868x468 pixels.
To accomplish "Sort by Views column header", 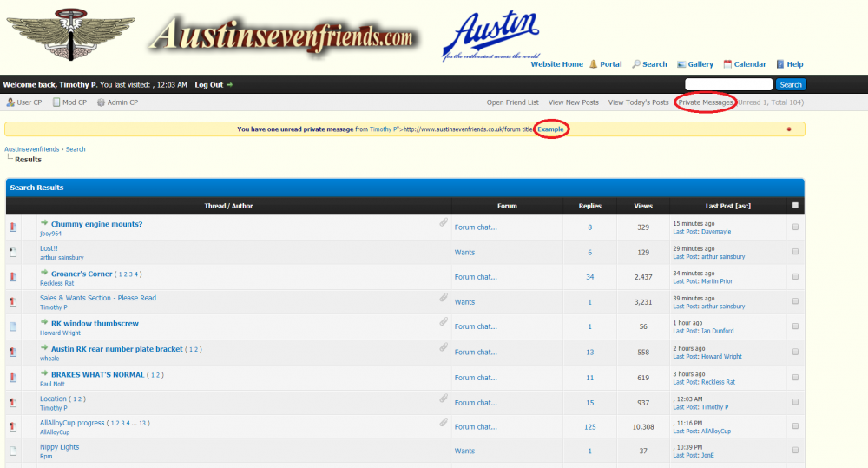I will click(642, 206).
